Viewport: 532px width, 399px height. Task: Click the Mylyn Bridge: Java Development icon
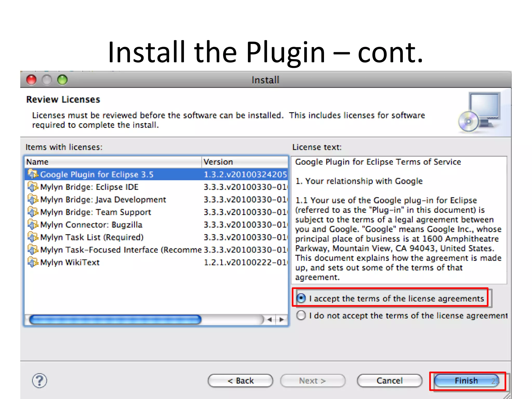[33, 199]
